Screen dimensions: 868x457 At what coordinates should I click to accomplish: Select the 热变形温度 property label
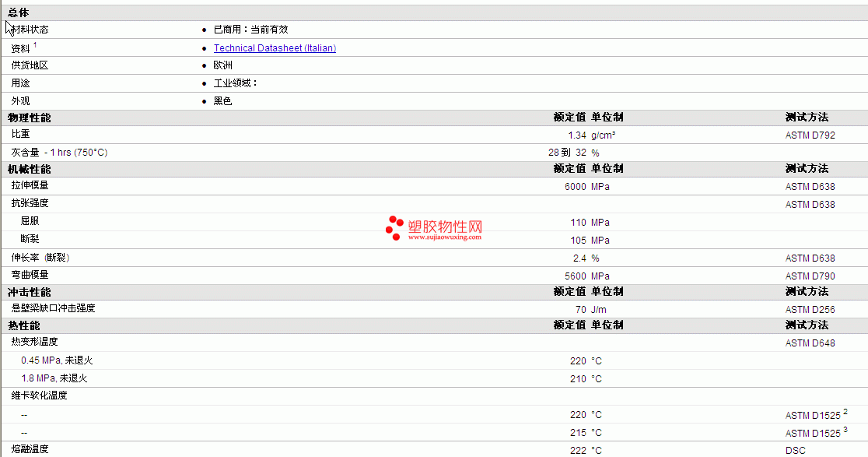pyautogui.click(x=34, y=342)
